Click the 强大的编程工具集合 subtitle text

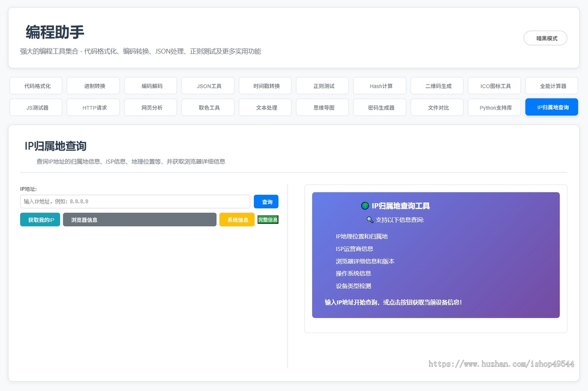click(141, 51)
